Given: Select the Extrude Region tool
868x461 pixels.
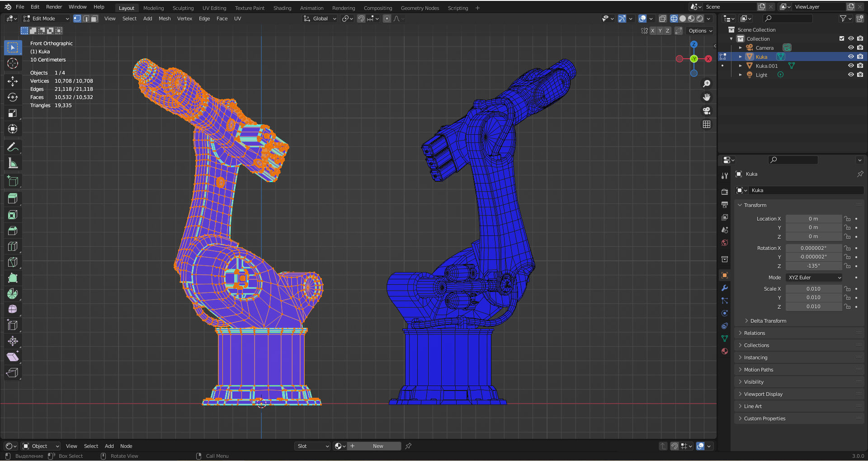Looking at the screenshot, I should click(13, 198).
